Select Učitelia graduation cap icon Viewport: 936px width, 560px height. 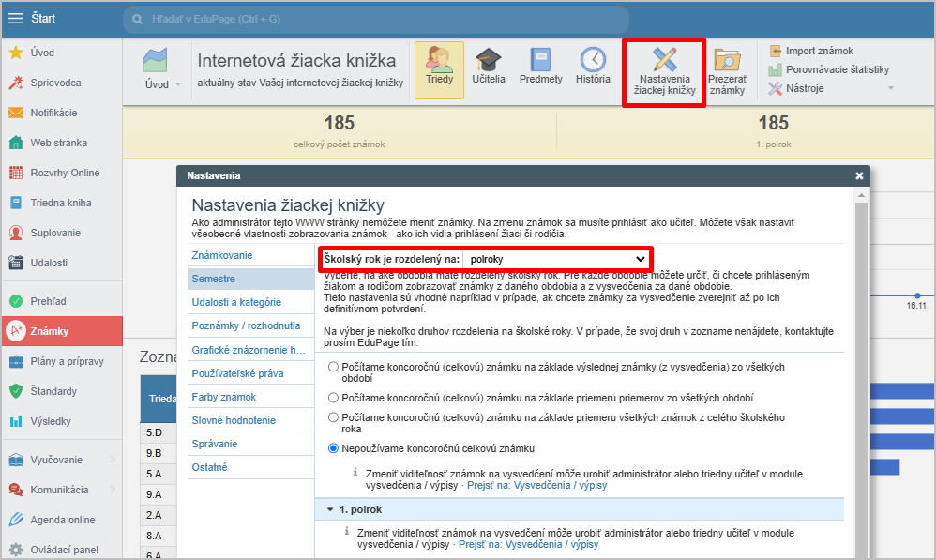click(x=489, y=60)
